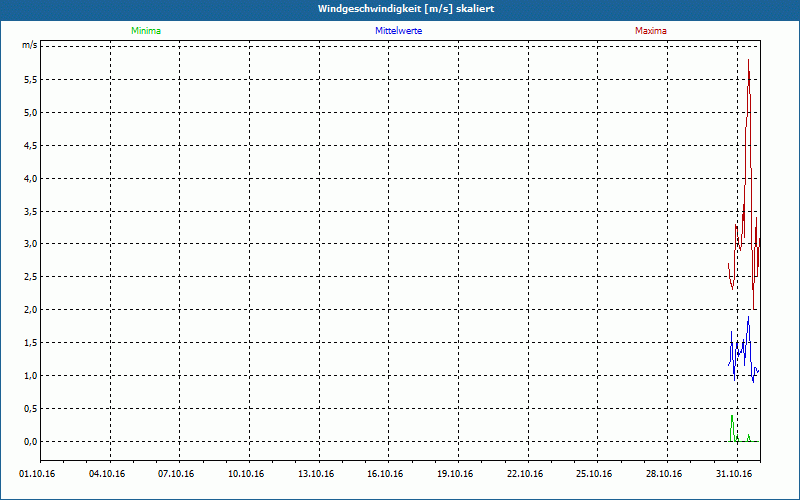Click the chart title Windgeschwindigkeit [m/s] skaliert
800x500 pixels.
coord(406,9)
